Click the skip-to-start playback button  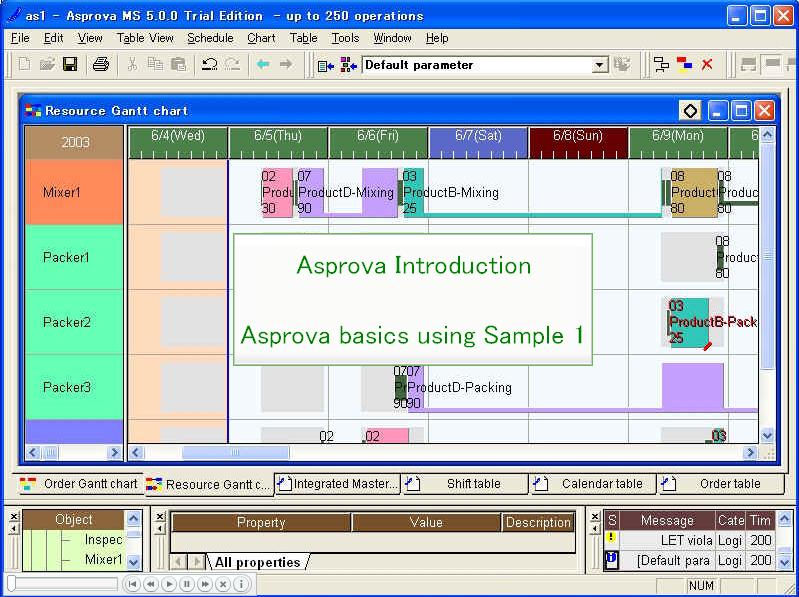131,584
